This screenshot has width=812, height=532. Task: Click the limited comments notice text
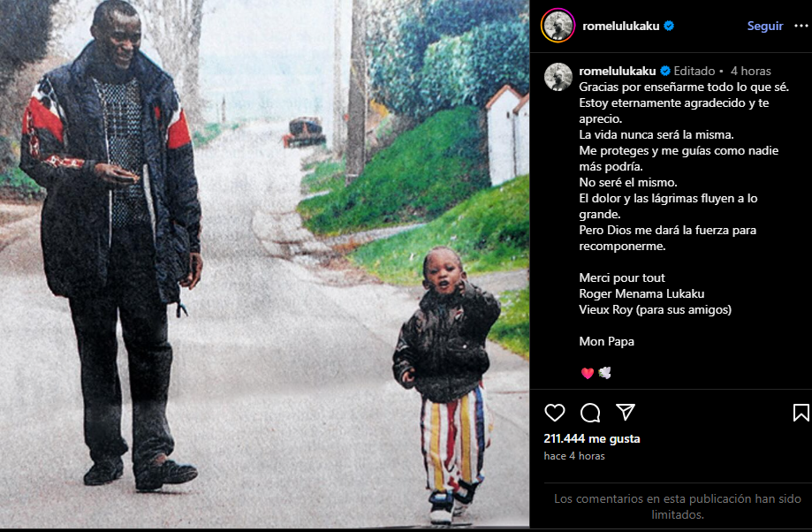tap(678, 506)
